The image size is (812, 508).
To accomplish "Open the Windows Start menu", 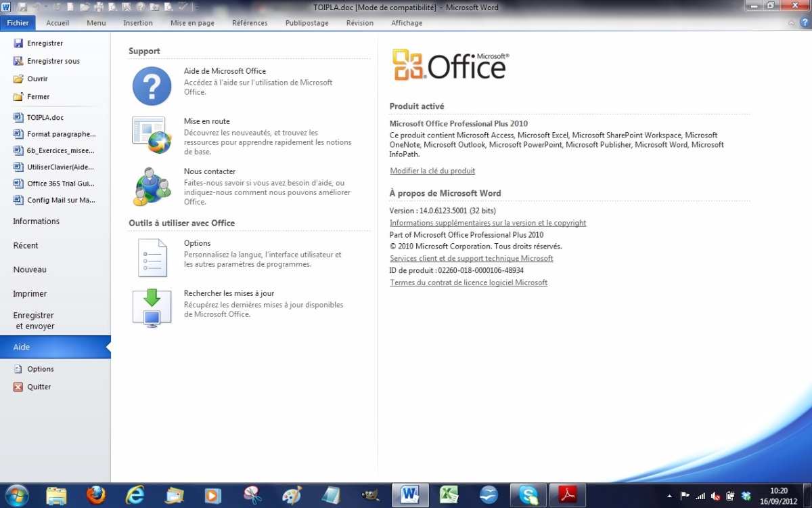I will 16,495.
